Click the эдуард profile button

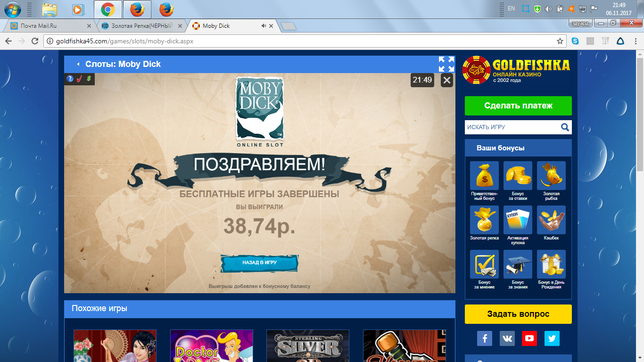(x=579, y=23)
